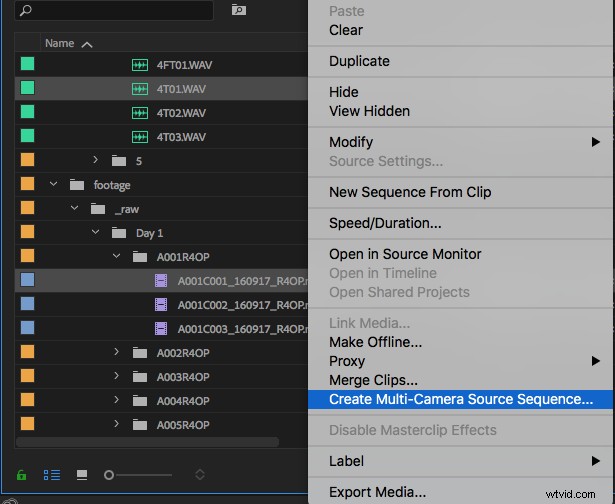Click the _raw bin folder icon
The width and height of the screenshot is (615, 504).
98,209
